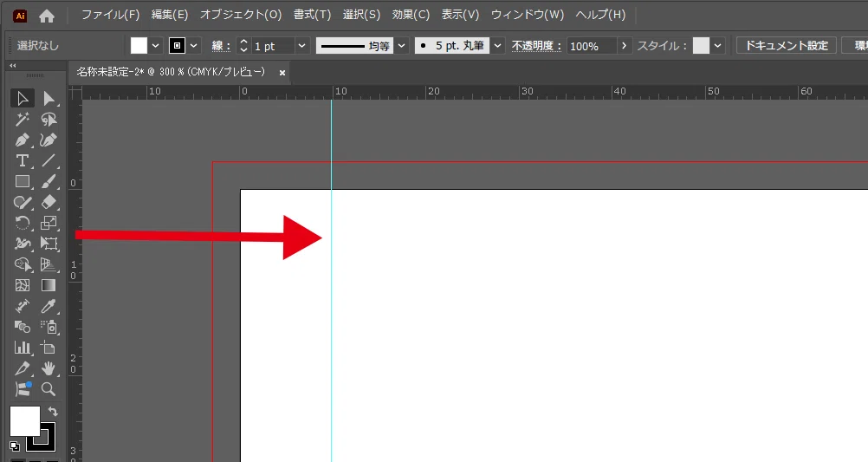The width and height of the screenshot is (868, 462).
Task: Collapse the toolbar with double-arrow
Action: click(x=13, y=65)
